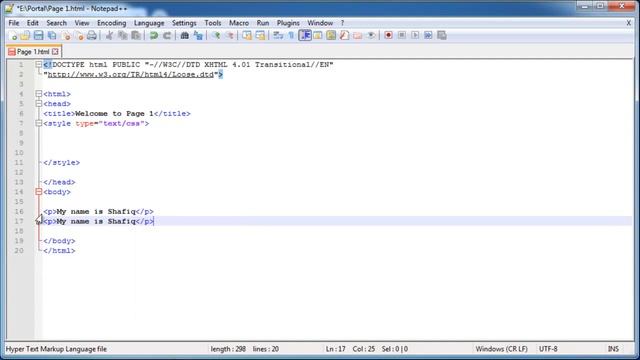This screenshot has width=640, height=360.
Task: Toggle file monitoring eye icon
Action: click(x=371, y=36)
